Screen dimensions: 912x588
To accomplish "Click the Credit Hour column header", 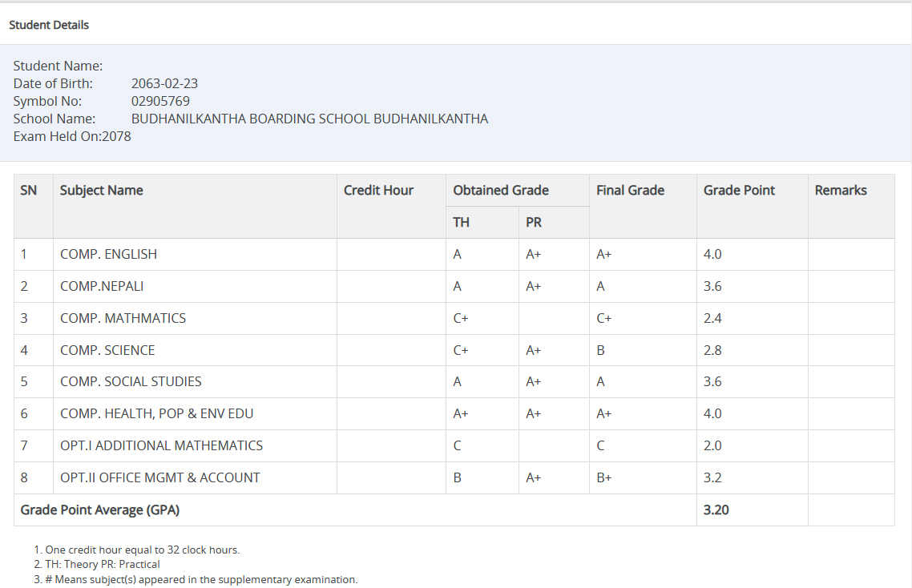I will pyautogui.click(x=378, y=190).
